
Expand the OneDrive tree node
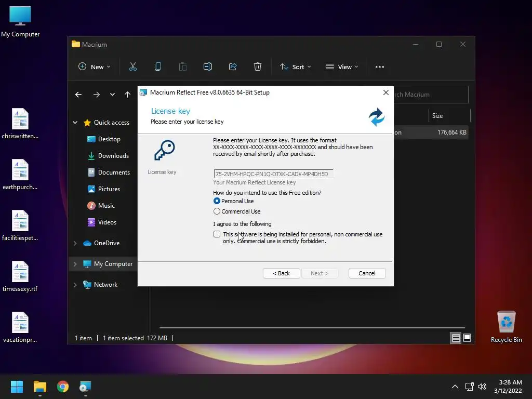tap(75, 243)
